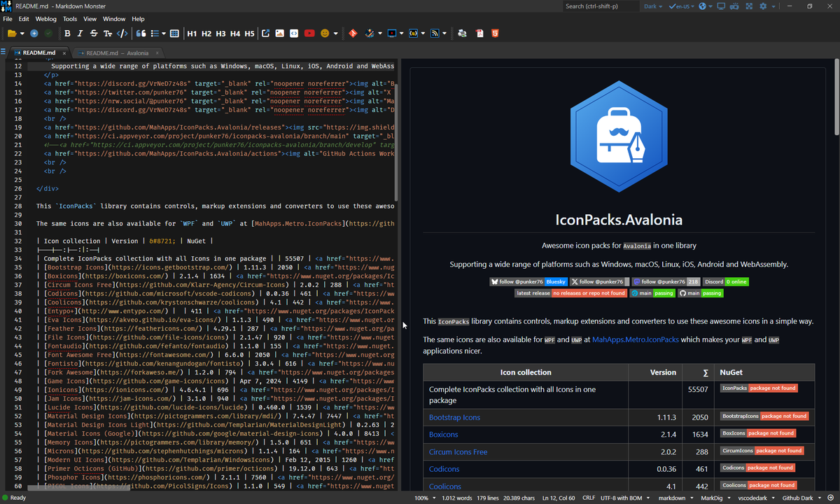Insert an H3 heading
Screen dimensions: 840x504
click(x=220, y=33)
